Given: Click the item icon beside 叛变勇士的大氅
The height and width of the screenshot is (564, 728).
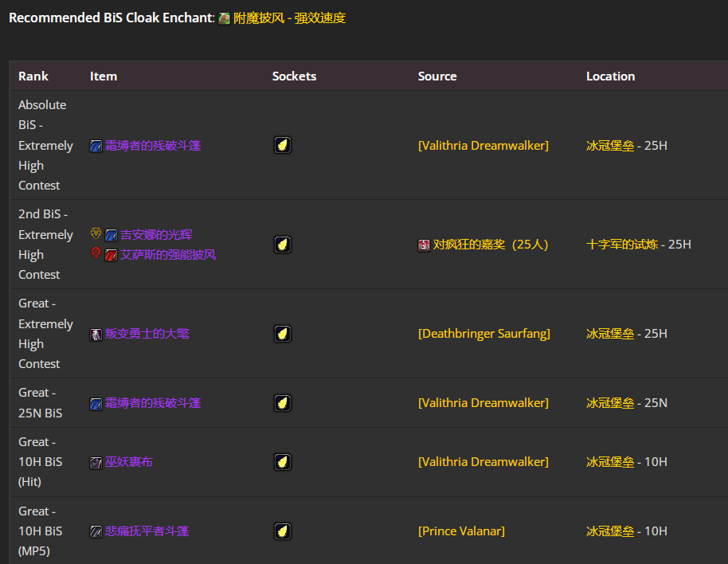Looking at the screenshot, I should click(96, 334).
